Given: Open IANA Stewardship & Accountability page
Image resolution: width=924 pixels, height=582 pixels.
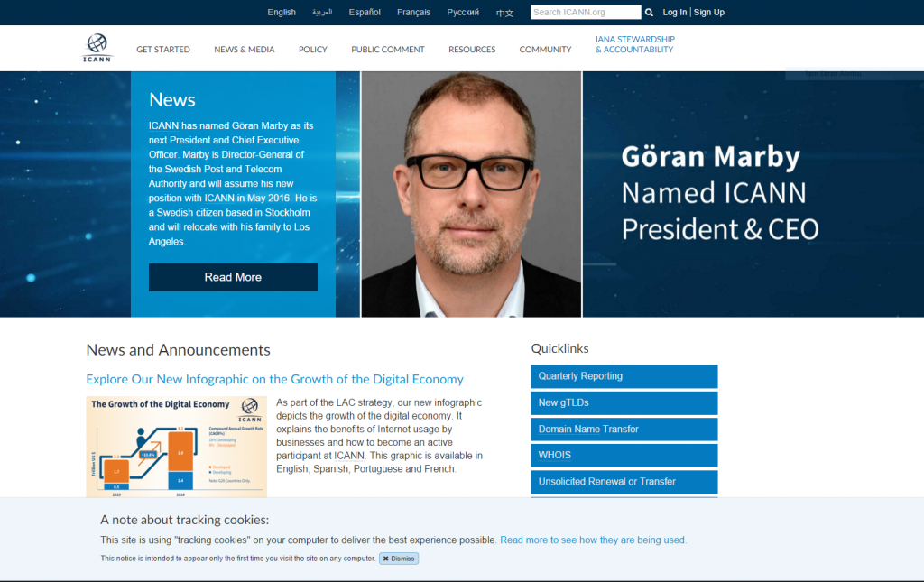Looking at the screenshot, I should click(x=634, y=44).
